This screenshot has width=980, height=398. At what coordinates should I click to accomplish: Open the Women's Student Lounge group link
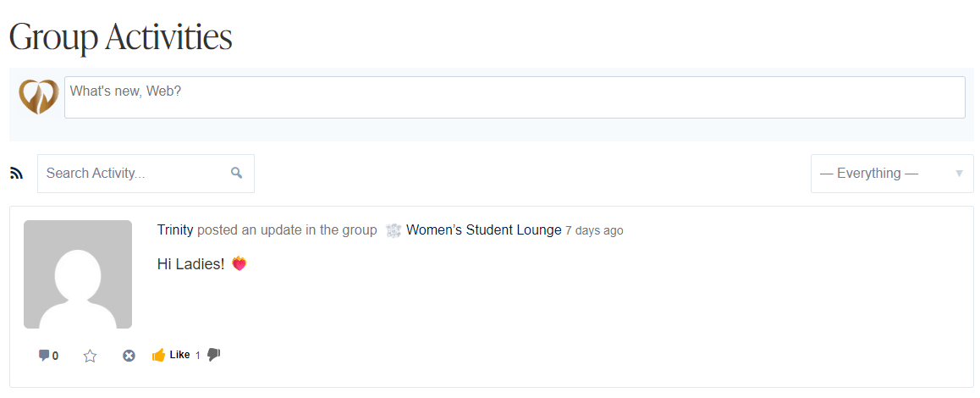[x=483, y=230]
